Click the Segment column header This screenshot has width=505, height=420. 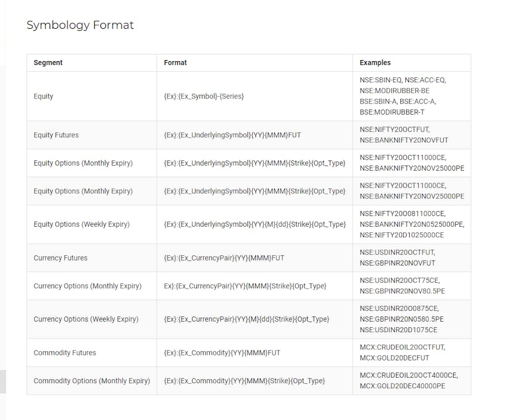(x=48, y=63)
